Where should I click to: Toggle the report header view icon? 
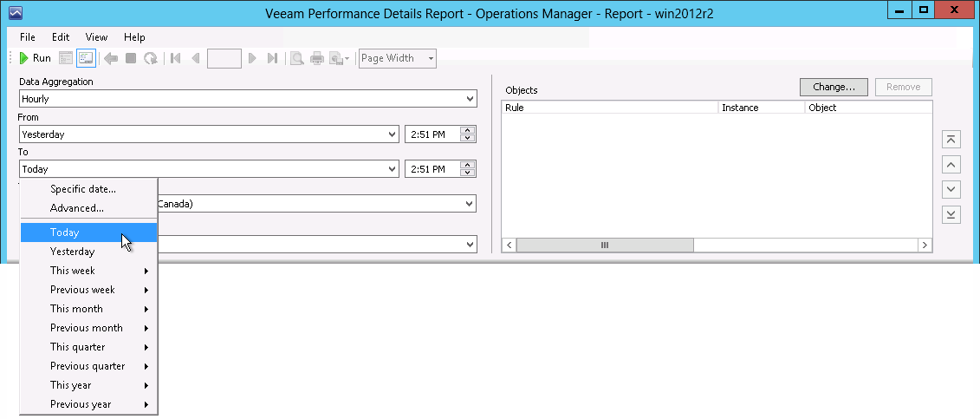tap(66, 58)
